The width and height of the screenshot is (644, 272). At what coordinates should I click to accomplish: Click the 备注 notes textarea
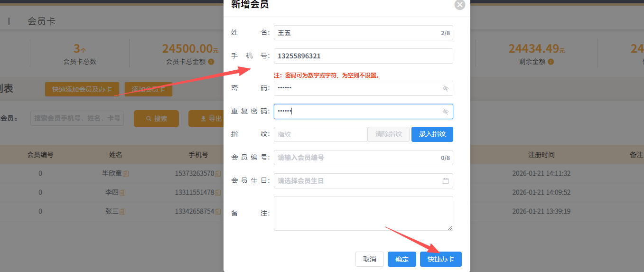tap(363, 214)
